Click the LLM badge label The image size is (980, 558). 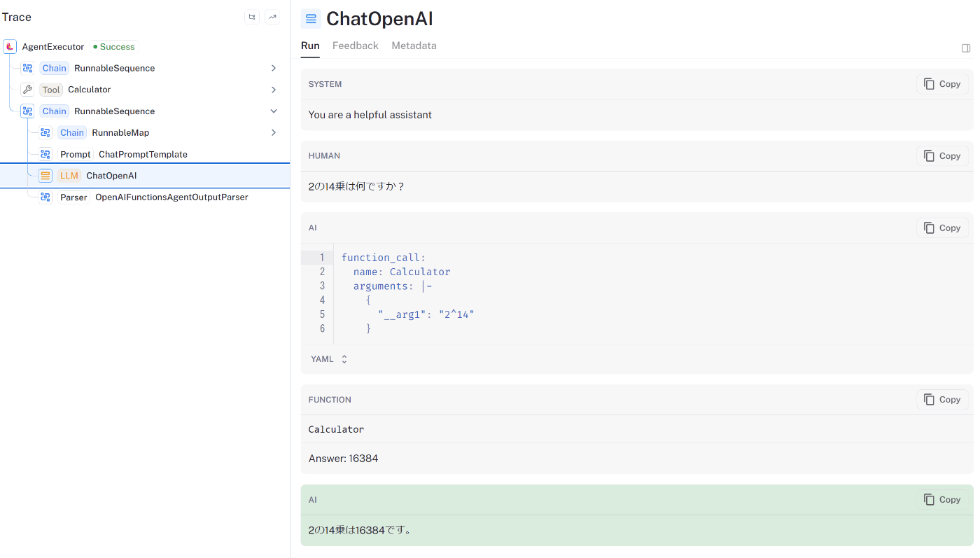click(69, 176)
